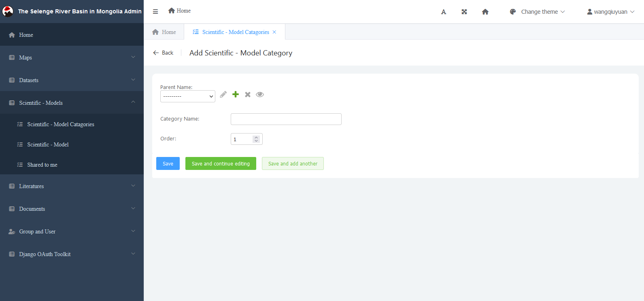The image size is (644, 301).
Task: Open the Change theme dropdown
Action: pos(537,12)
